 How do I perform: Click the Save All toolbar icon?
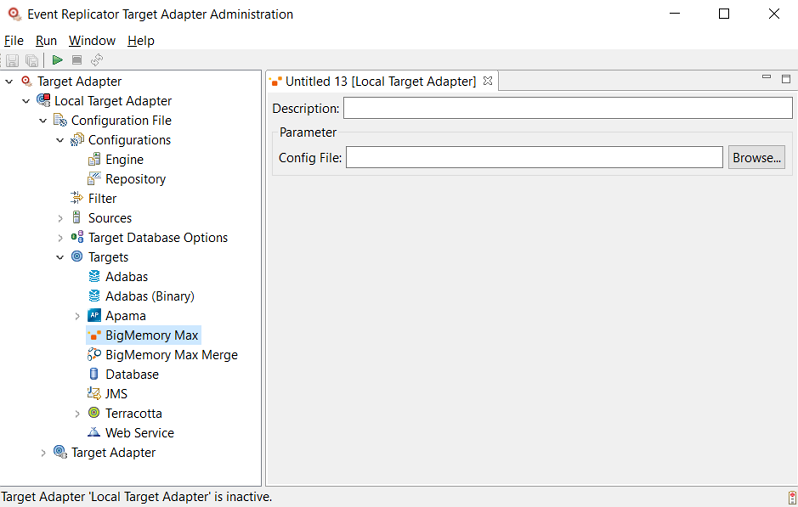(x=32, y=61)
